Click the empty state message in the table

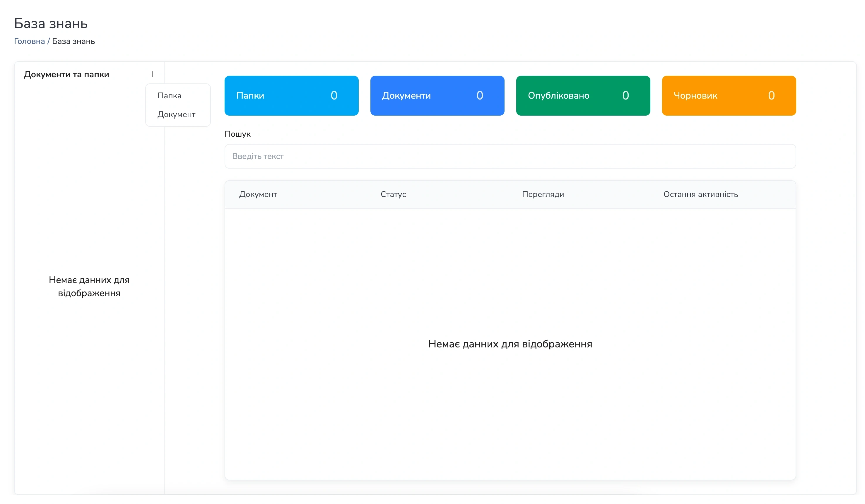point(510,343)
